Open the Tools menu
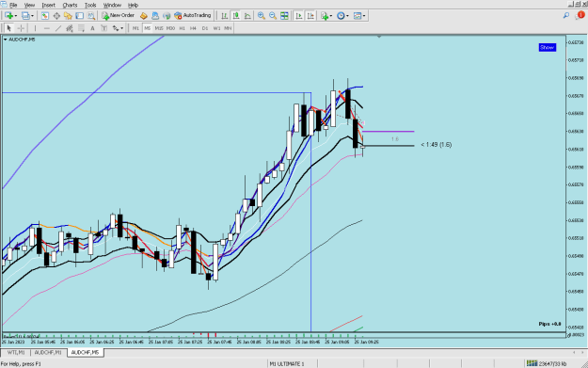This screenshot has height=368, width=588. coord(90,5)
